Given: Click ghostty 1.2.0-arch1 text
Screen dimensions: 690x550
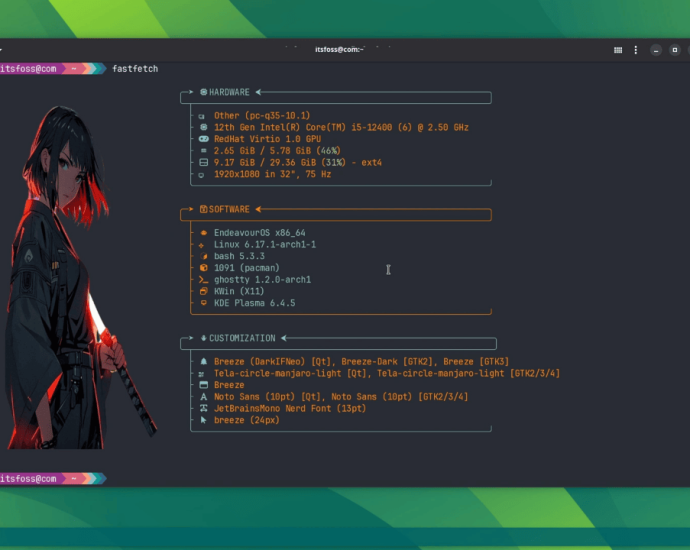Looking at the screenshot, I should coord(262,279).
